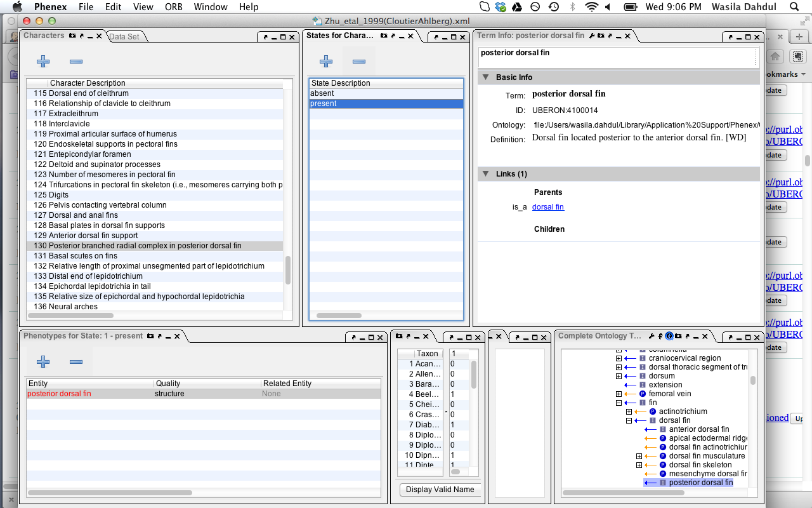Select character 131 Basal scutes on fins
The height and width of the screenshot is (508, 812).
point(155,256)
